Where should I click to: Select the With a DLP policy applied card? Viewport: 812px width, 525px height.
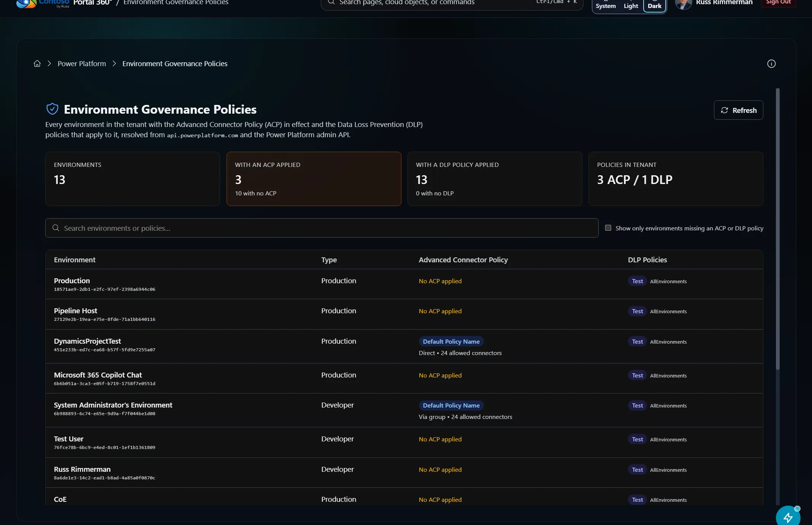(x=495, y=179)
